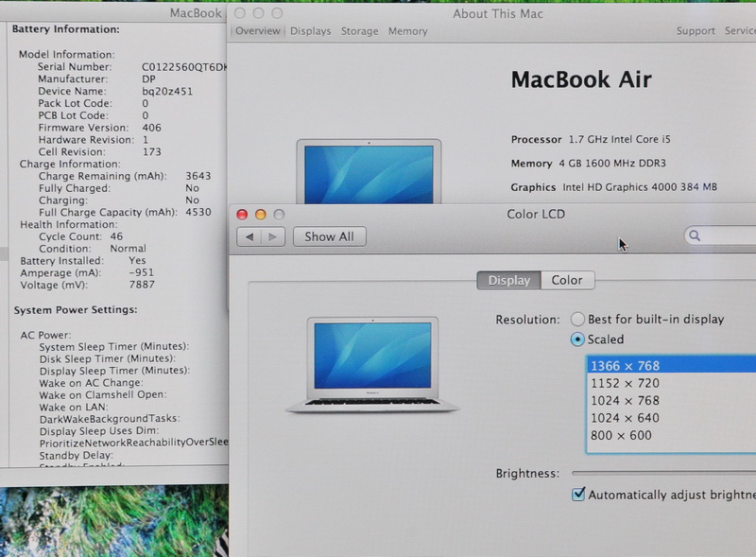
Task: Toggle Automatically adjust brightness checkbox
Action: (578, 495)
